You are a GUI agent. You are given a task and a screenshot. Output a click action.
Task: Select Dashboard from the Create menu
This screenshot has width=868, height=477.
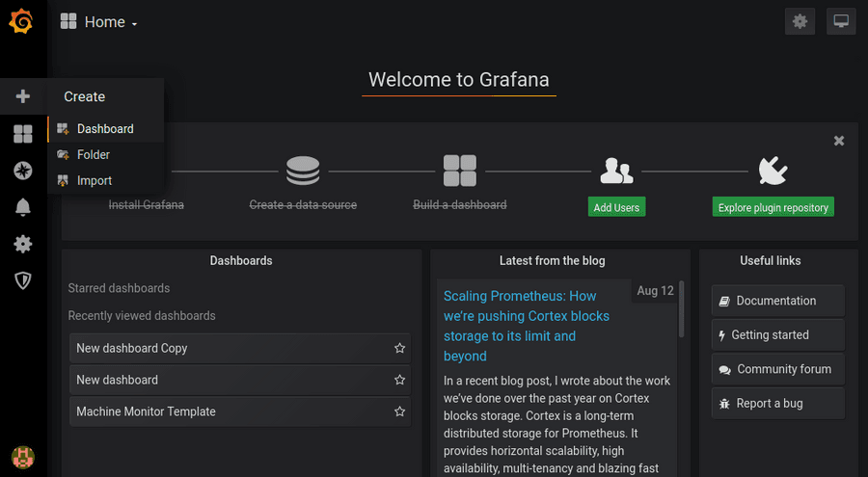(105, 129)
